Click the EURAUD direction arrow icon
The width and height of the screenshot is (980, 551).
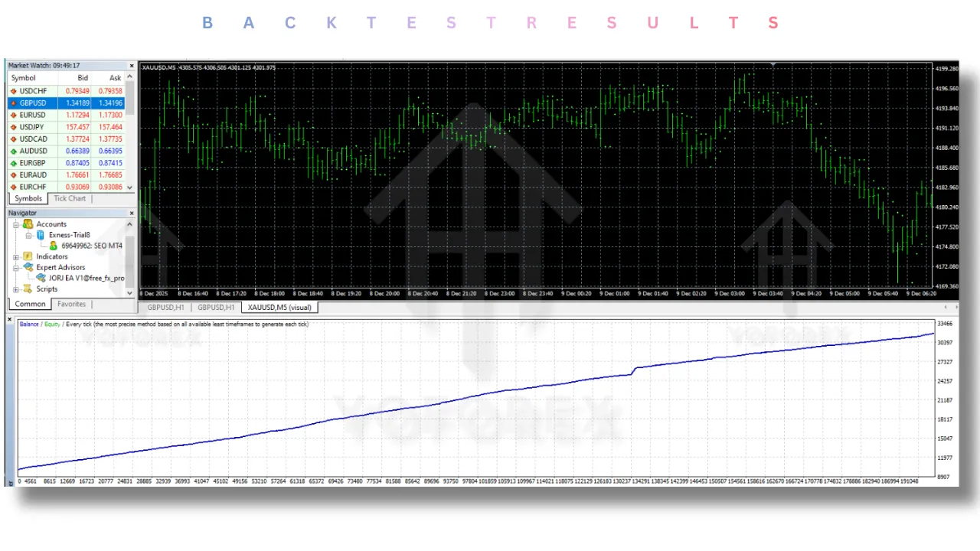[x=14, y=175]
